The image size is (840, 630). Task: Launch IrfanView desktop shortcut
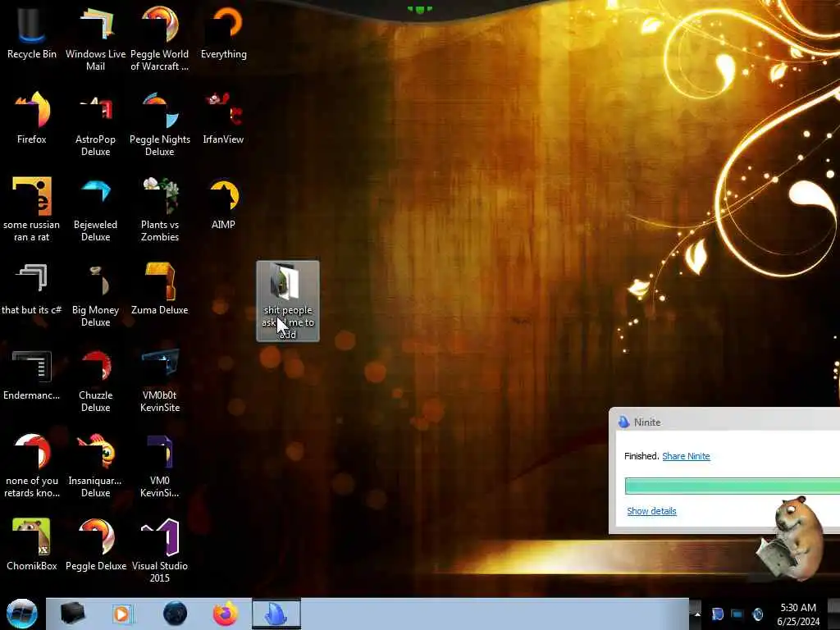[x=223, y=118]
